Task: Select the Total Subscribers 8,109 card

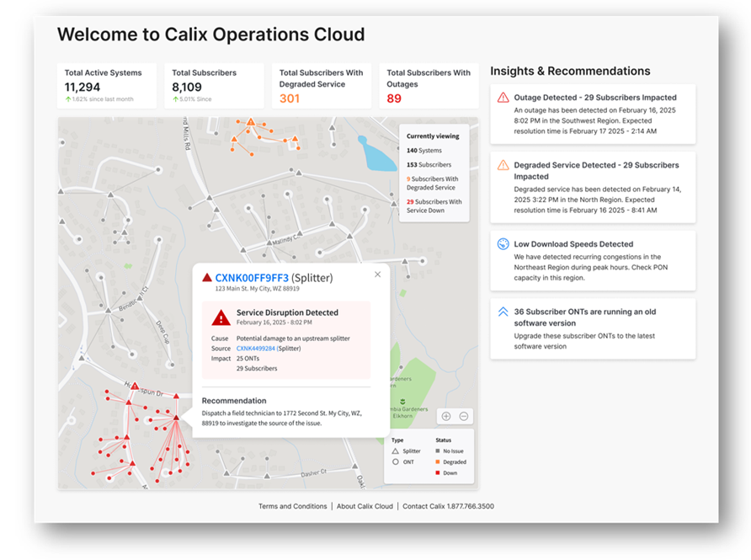Action: pyautogui.click(x=214, y=86)
